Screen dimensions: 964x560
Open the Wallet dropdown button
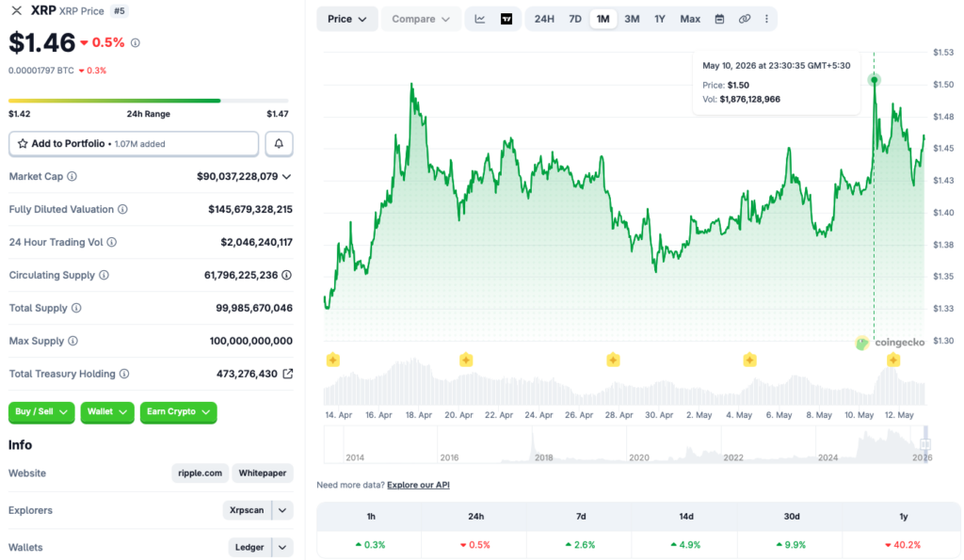pos(107,412)
